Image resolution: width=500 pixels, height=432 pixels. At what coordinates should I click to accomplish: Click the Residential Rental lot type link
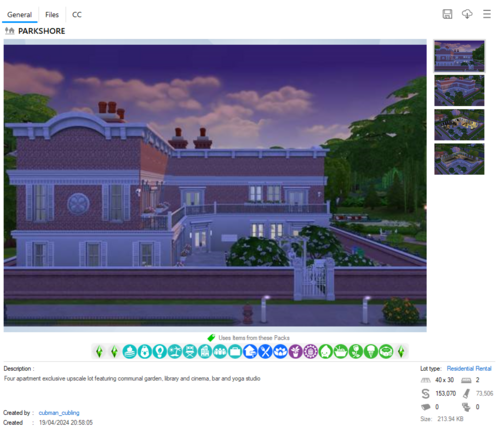pyautogui.click(x=469, y=368)
